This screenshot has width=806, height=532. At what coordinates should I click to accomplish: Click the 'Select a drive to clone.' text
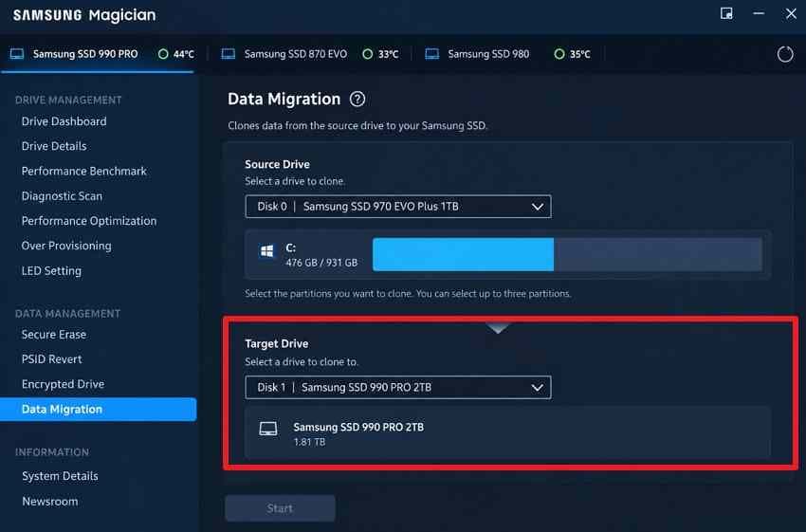[x=295, y=181]
